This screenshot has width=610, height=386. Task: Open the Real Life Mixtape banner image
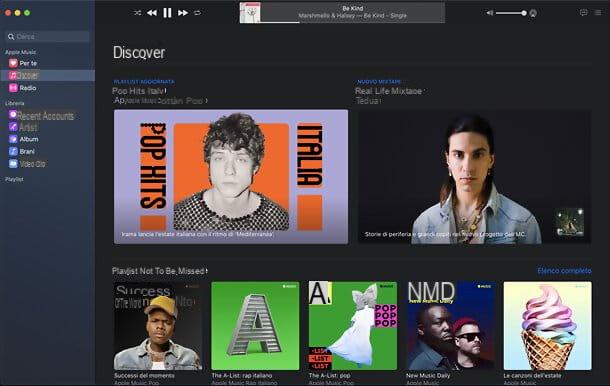(475, 177)
